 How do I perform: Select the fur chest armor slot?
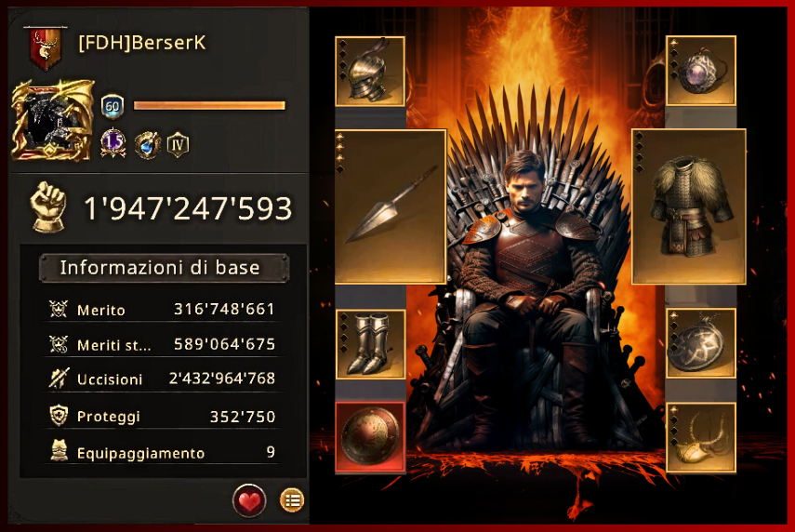pyautogui.click(x=688, y=206)
